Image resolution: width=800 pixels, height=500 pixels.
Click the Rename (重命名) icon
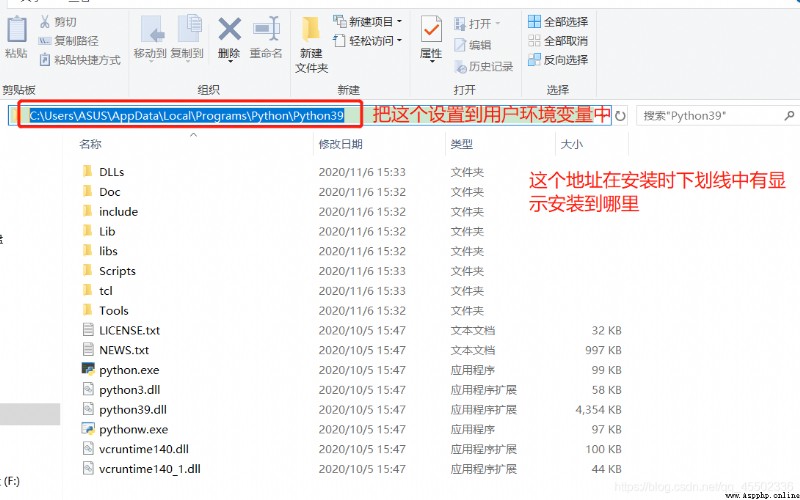tap(266, 29)
